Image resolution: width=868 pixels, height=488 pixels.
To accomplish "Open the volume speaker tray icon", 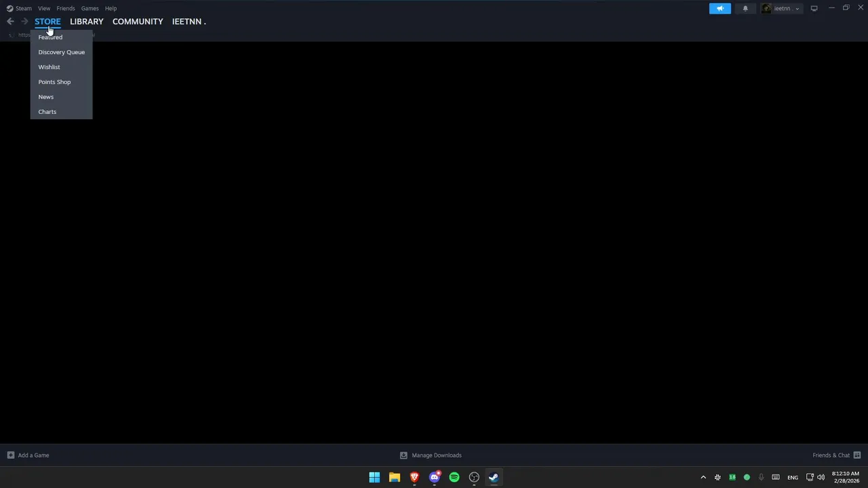I will click(821, 477).
